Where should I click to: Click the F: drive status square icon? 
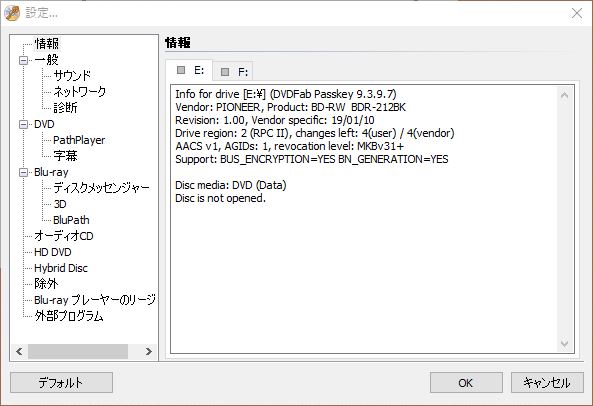pyautogui.click(x=225, y=72)
